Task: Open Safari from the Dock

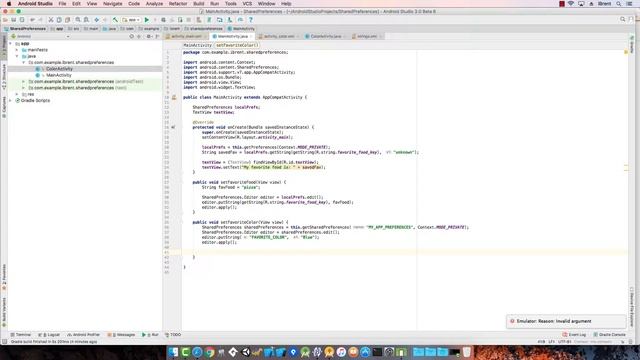Action: click(197, 352)
